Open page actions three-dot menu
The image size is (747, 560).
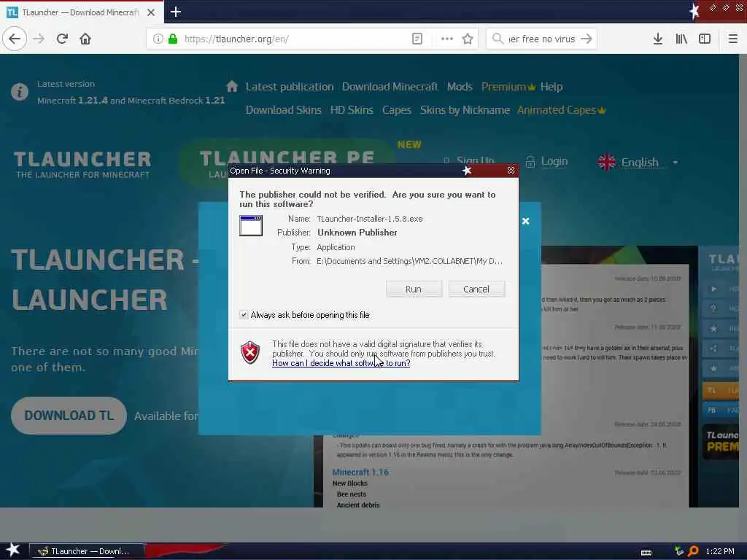pyautogui.click(x=447, y=39)
